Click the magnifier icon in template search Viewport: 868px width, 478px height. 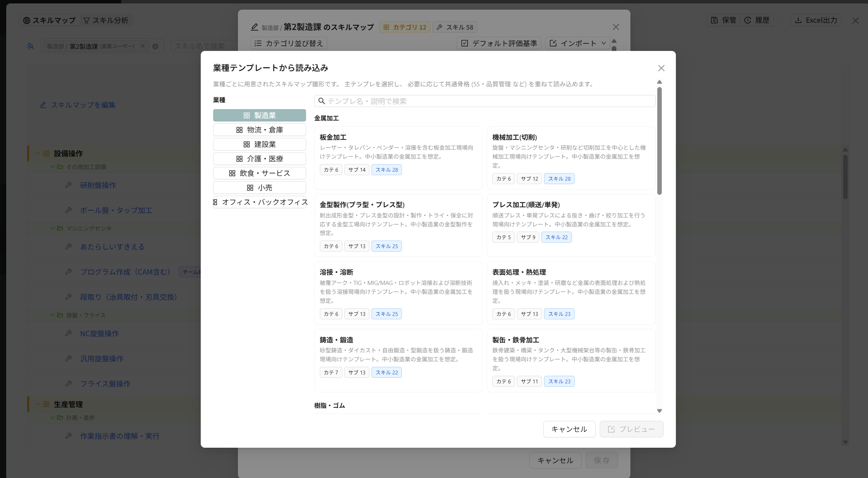tap(322, 101)
